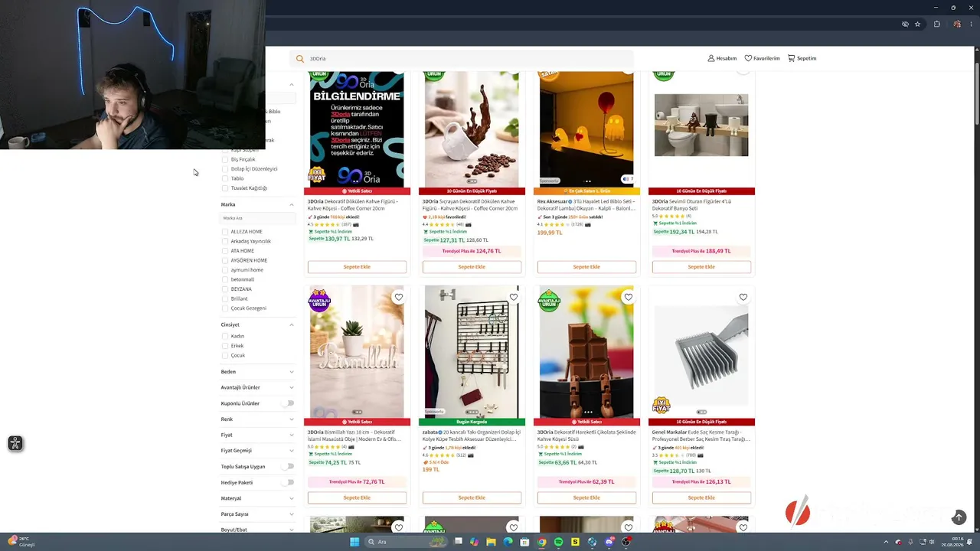Favorite the Genel Markalar barber comb product

pyautogui.click(x=743, y=297)
